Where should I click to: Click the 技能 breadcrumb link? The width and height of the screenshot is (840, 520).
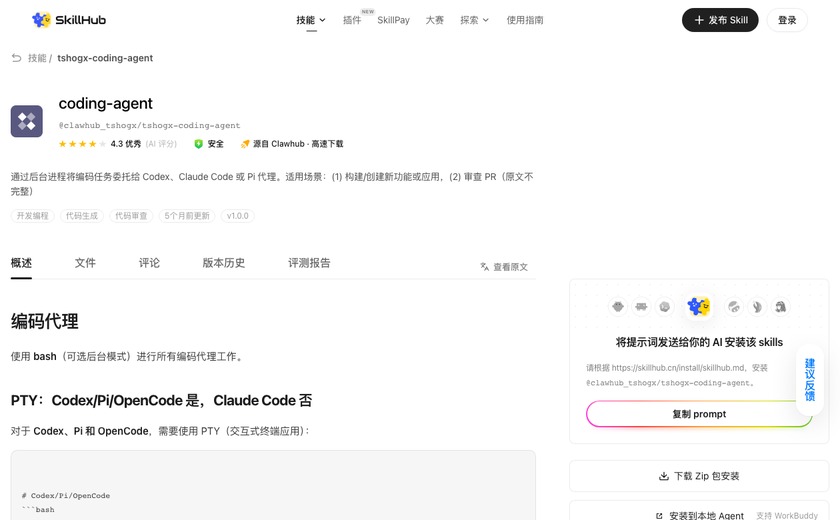click(37, 58)
